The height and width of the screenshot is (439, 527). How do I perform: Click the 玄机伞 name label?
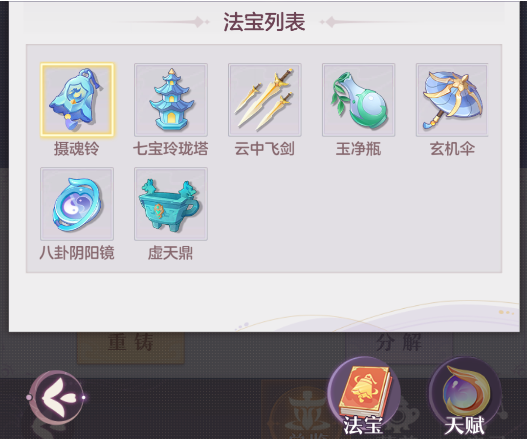(452, 149)
